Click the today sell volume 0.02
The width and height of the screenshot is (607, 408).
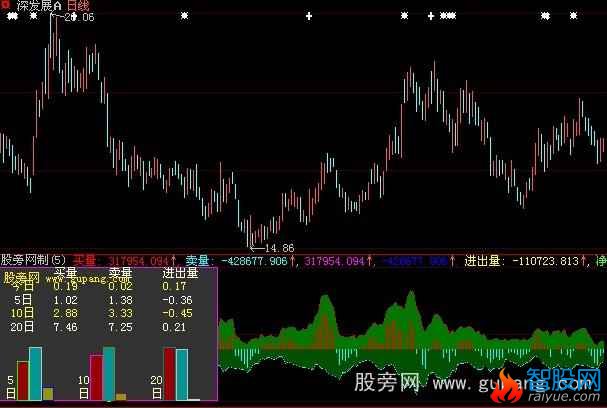(x=120, y=286)
